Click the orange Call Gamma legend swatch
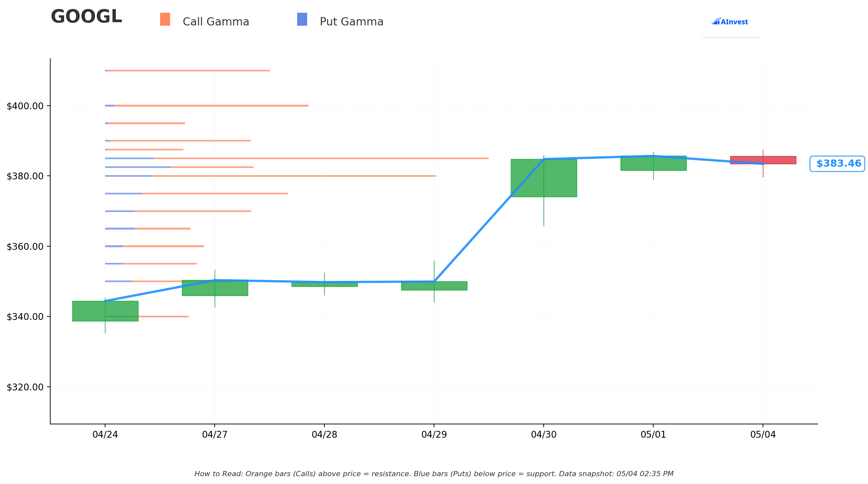The width and height of the screenshot is (868, 484). click(165, 19)
